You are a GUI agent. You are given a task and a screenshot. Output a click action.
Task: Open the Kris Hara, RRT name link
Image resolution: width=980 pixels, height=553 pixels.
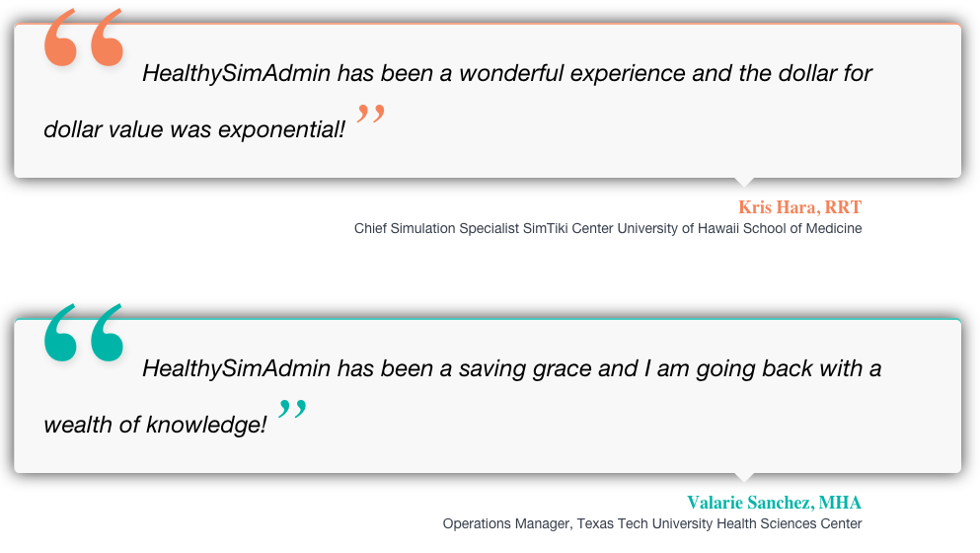pyautogui.click(x=799, y=207)
